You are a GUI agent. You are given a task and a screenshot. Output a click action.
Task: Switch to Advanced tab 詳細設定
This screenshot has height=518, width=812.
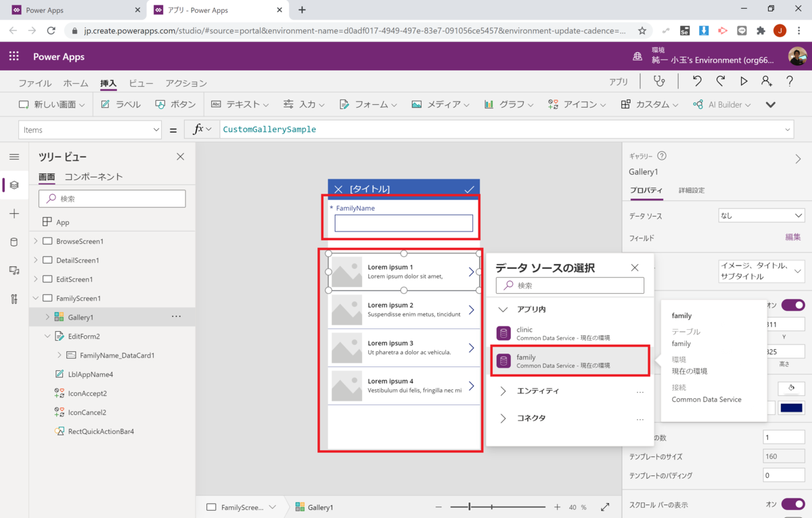(x=692, y=190)
